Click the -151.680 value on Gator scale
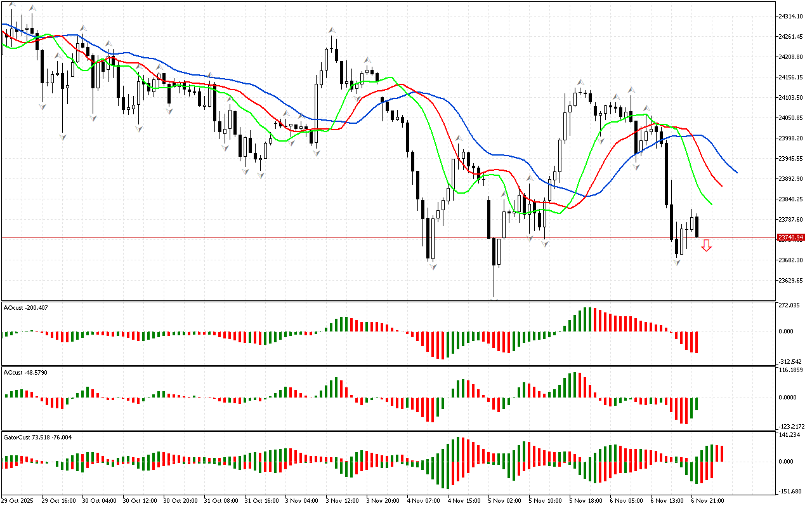 (790, 491)
